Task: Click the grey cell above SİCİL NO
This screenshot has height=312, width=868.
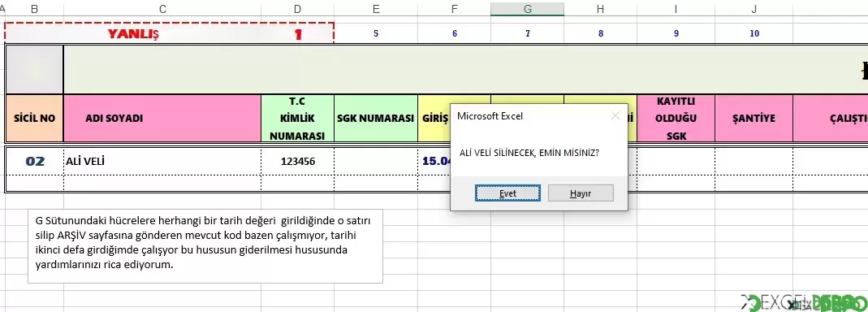Action: pyautogui.click(x=34, y=69)
